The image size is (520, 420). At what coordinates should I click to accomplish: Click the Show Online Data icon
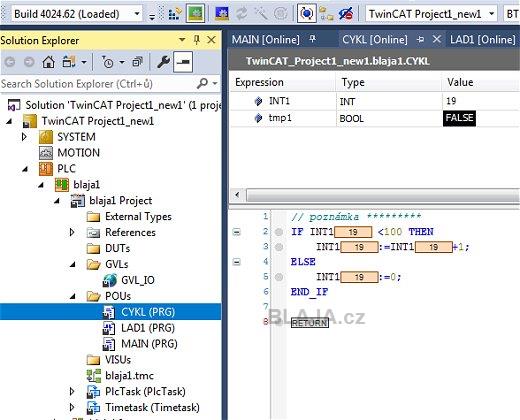pos(306,14)
